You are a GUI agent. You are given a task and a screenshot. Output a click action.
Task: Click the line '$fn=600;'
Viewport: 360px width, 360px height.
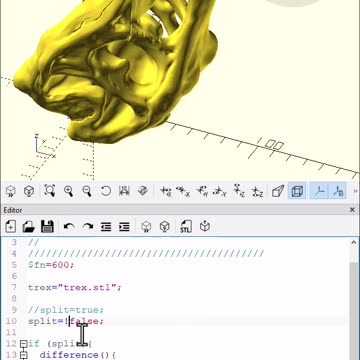(x=51, y=265)
